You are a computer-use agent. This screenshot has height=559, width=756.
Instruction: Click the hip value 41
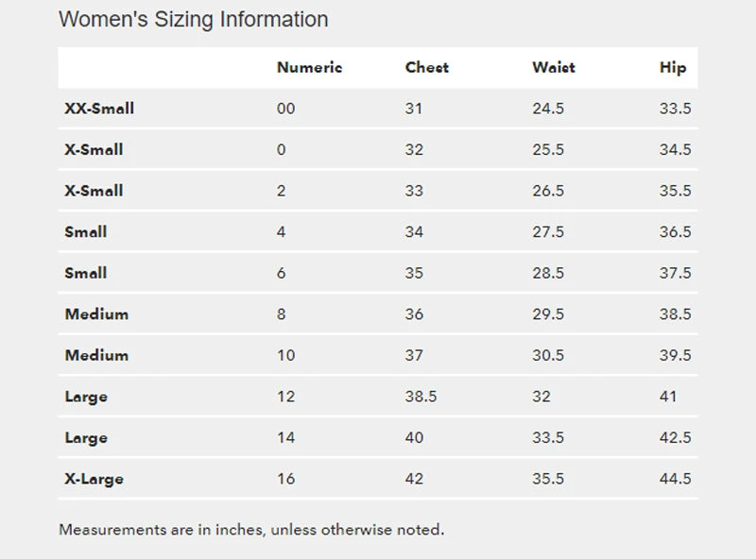coord(668,397)
